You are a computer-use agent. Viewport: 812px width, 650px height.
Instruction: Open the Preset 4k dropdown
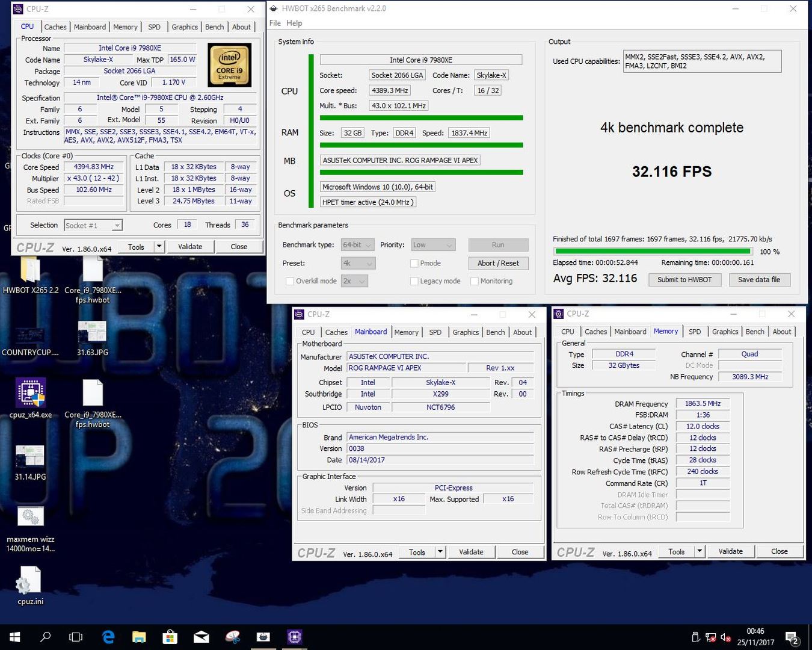tap(358, 263)
